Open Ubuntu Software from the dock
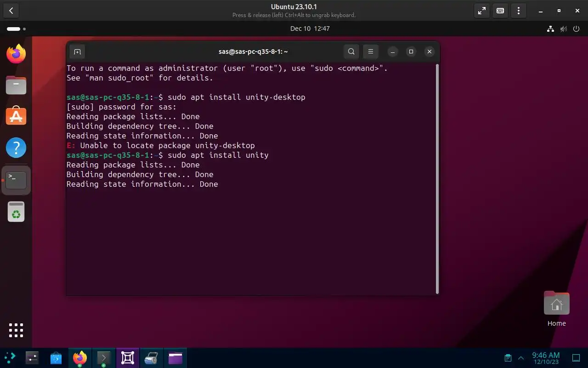The width and height of the screenshot is (588, 368). click(16, 116)
